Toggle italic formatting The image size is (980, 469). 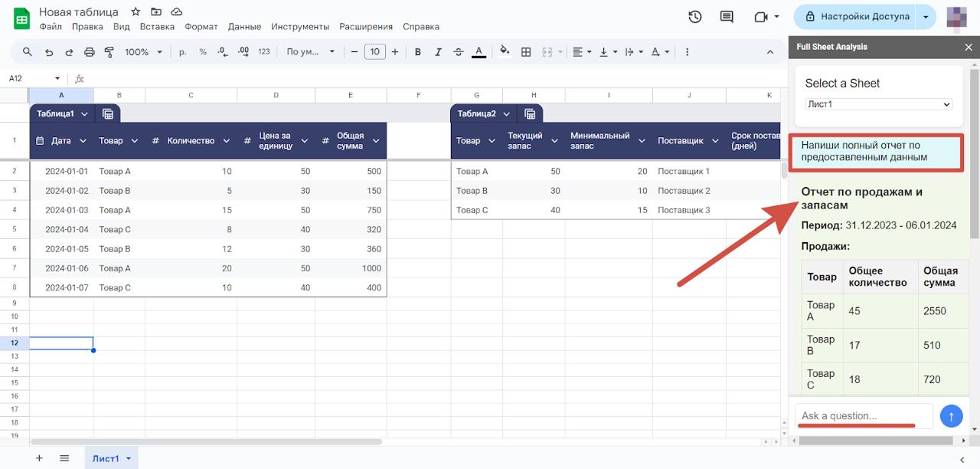click(438, 52)
